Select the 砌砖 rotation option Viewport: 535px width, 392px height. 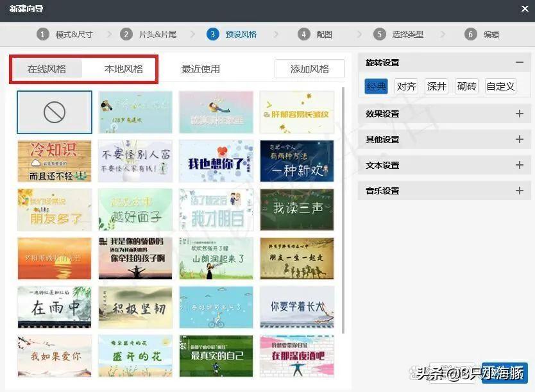pos(467,87)
